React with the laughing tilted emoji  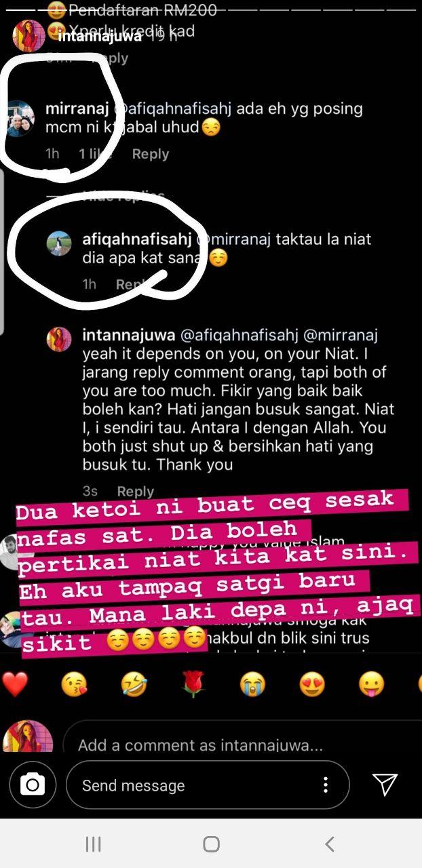tap(134, 685)
